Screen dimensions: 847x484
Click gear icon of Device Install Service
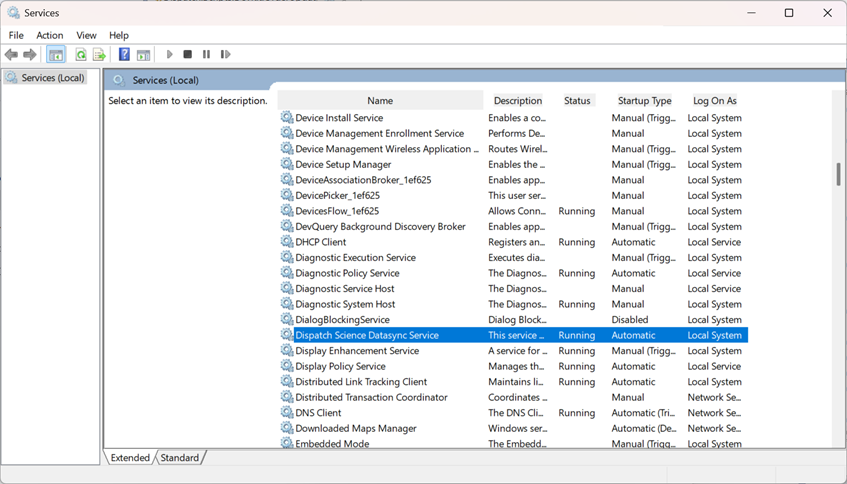tap(286, 117)
